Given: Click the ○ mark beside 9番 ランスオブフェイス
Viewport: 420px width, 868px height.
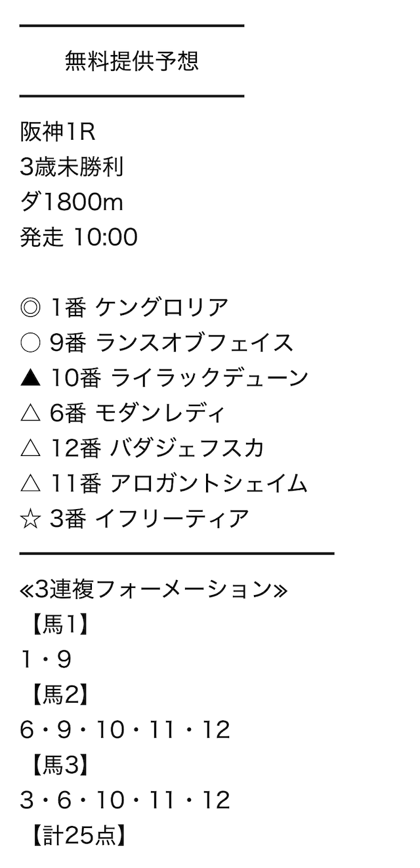Looking at the screenshot, I should click(x=31, y=342).
